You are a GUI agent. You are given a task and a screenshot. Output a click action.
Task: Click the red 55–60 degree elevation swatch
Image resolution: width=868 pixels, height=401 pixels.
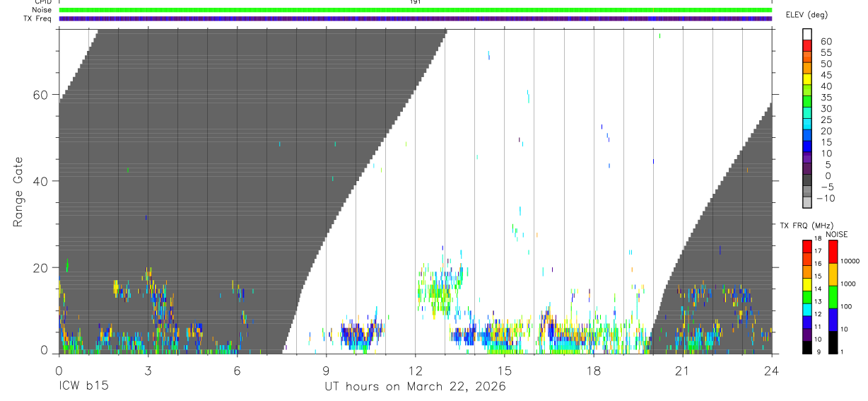(x=807, y=47)
